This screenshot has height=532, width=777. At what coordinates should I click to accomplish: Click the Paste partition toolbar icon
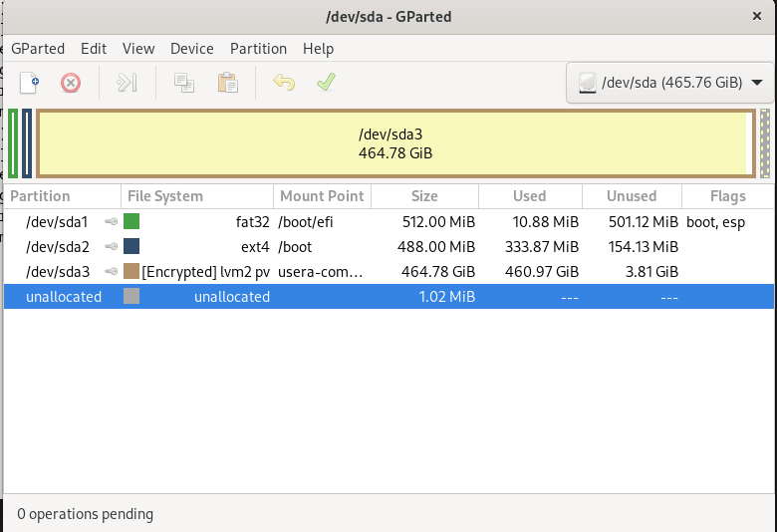(228, 83)
